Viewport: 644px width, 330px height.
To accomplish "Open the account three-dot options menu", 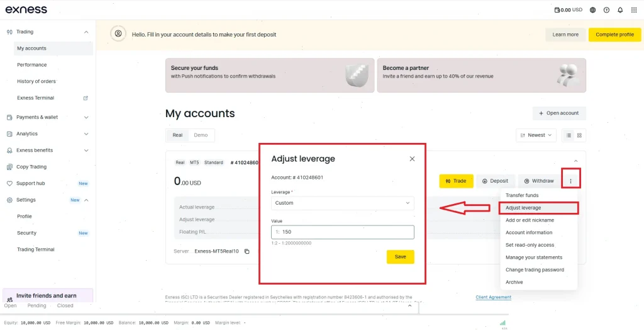I will (x=571, y=181).
